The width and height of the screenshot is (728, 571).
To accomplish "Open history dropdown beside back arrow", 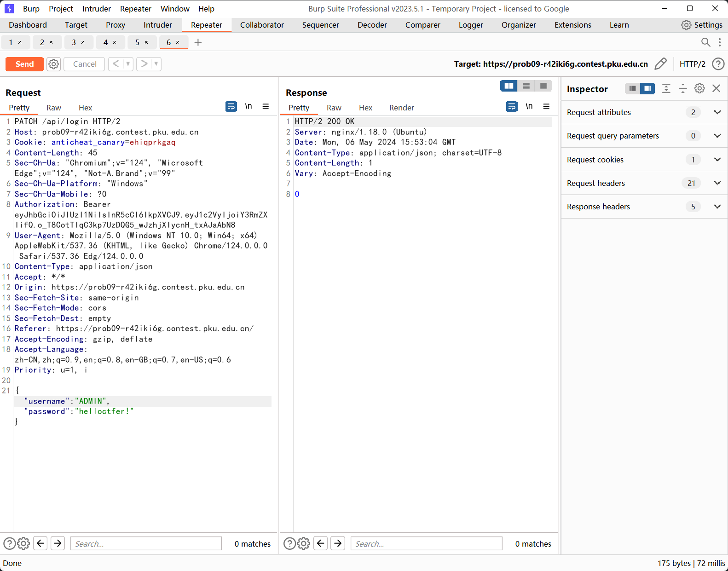I will (128, 63).
